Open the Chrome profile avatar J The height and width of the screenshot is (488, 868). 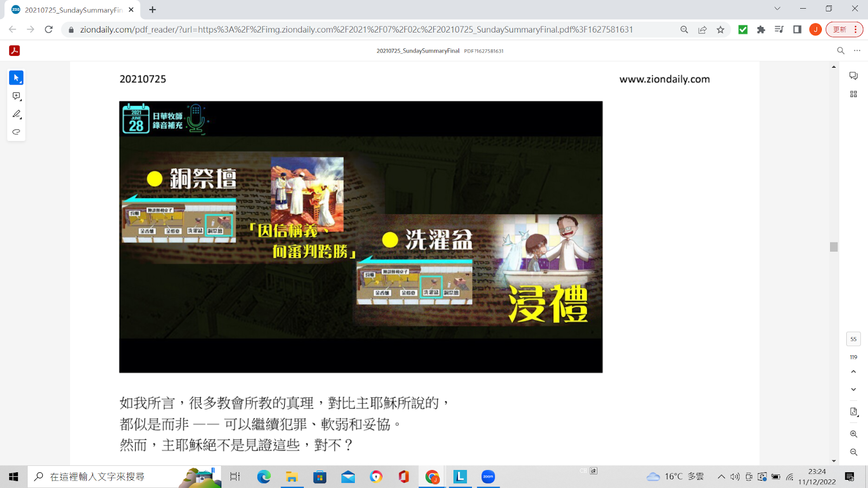(x=815, y=30)
